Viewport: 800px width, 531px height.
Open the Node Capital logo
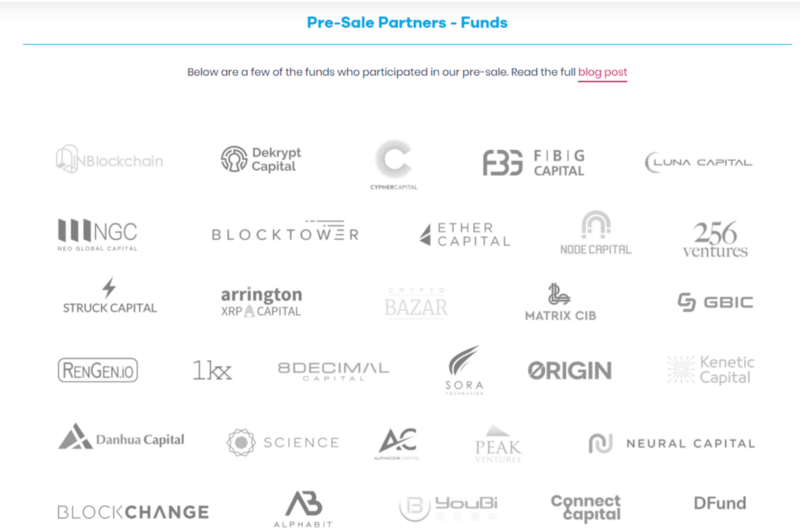[x=596, y=233]
